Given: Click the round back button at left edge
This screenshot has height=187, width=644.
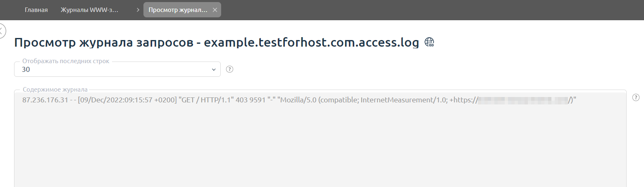Looking at the screenshot, I should click(x=2, y=31).
